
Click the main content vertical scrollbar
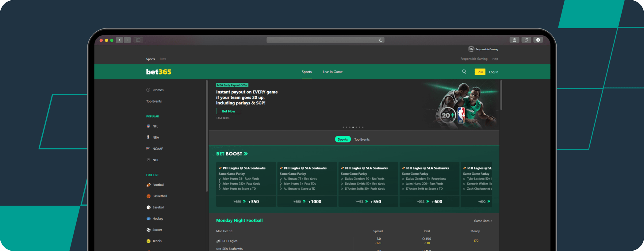point(501,95)
